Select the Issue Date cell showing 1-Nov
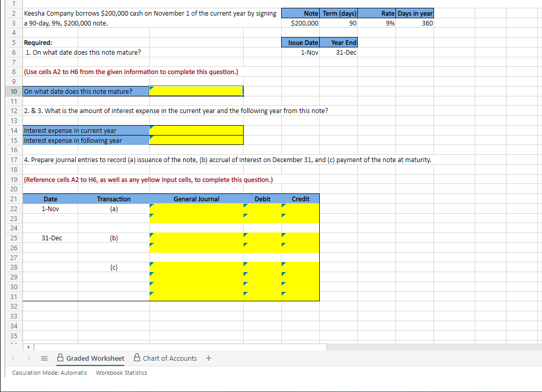 (x=300, y=52)
